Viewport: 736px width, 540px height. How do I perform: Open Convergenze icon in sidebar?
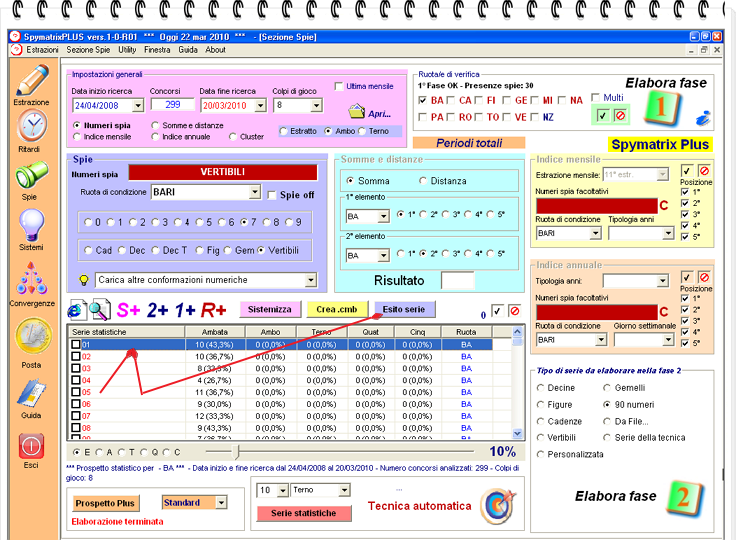(31, 279)
